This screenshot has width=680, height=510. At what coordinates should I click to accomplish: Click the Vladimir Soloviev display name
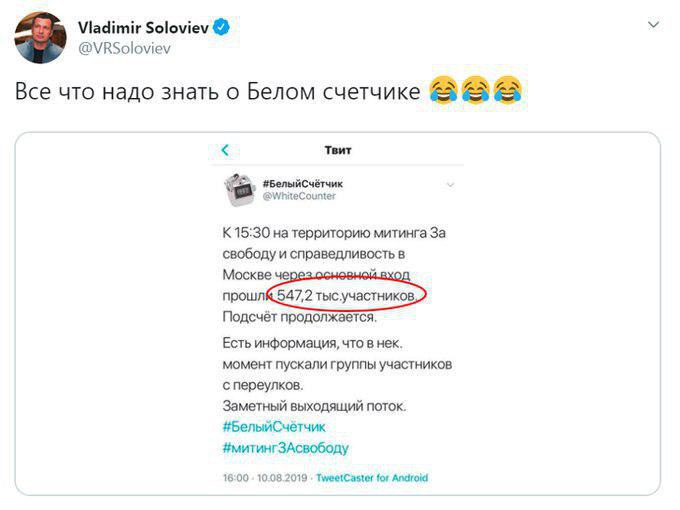[142, 29]
